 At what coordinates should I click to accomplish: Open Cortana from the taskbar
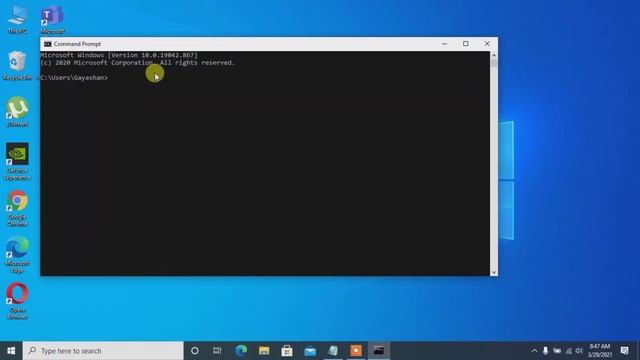(x=195, y=351)
